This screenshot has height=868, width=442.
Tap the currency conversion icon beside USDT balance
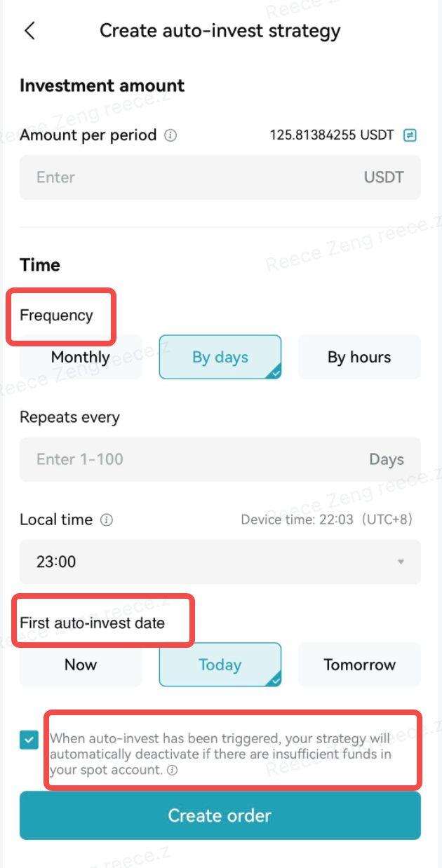410,135
